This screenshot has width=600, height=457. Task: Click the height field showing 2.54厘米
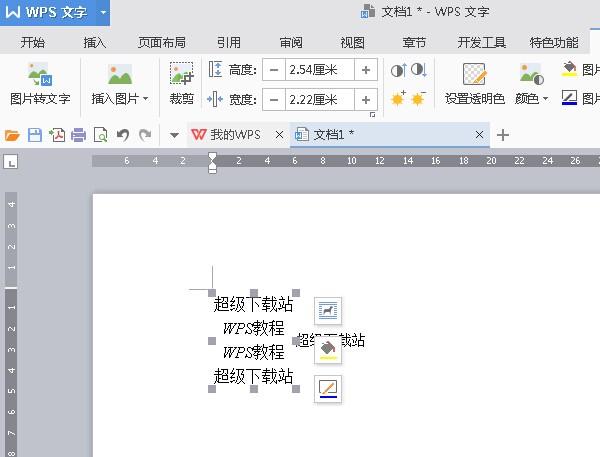click(x=320, y=70)
